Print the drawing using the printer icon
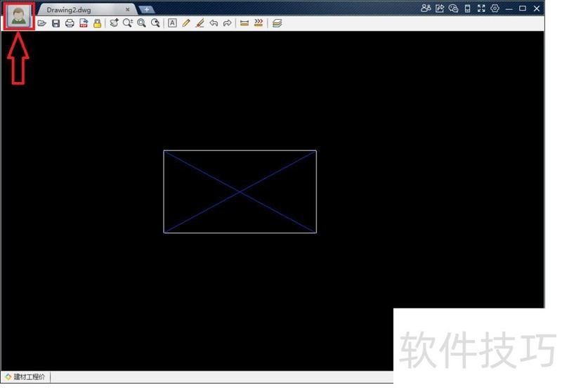This screenshot has height=392, width=562. [x=70, y=23]
